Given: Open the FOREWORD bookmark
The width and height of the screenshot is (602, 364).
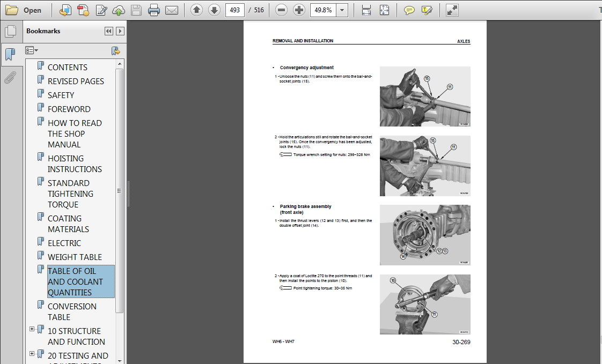Looking at the screenshot, I should pos(69,109).
